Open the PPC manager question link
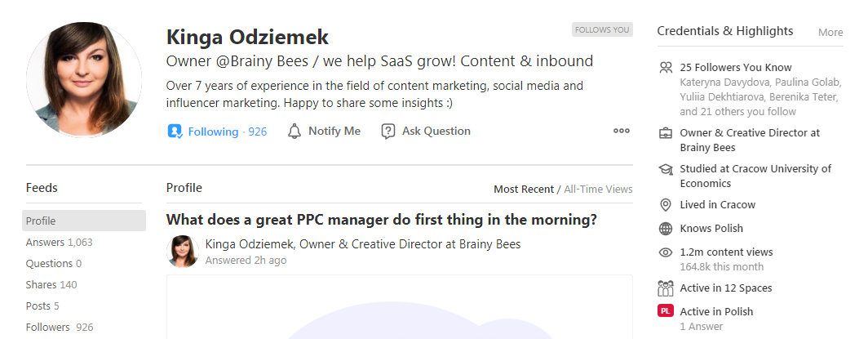Viewport: 868px width, 339px height. click(382, 220)
